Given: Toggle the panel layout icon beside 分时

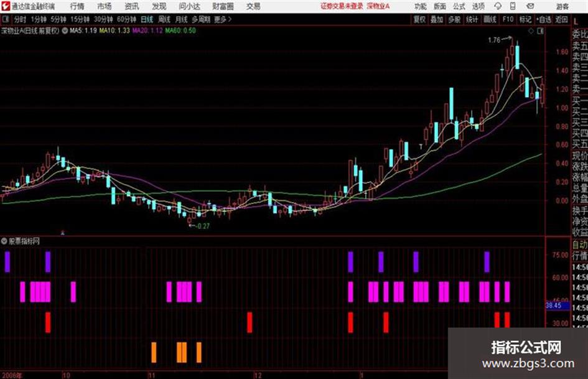Looking at the screenshot, I should 6,19.
